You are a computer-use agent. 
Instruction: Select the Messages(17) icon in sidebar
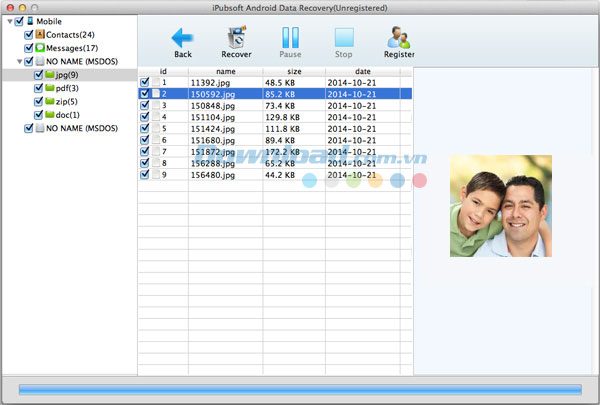(x=41, y=47)
